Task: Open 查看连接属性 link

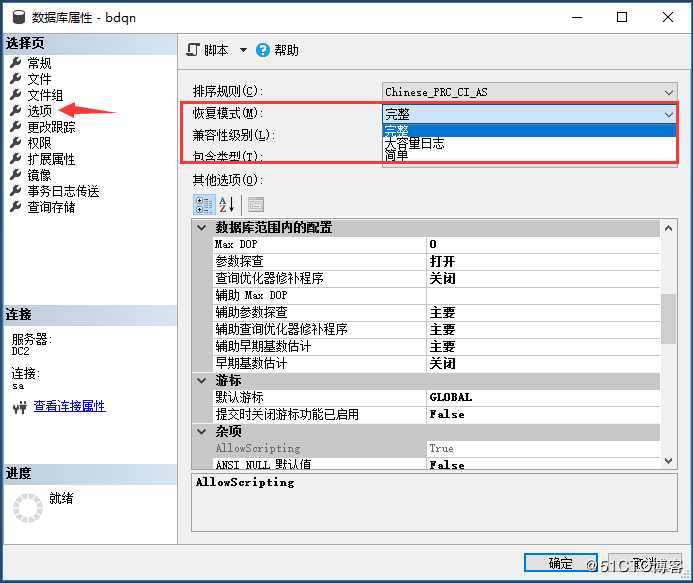Action: [69, 406]
